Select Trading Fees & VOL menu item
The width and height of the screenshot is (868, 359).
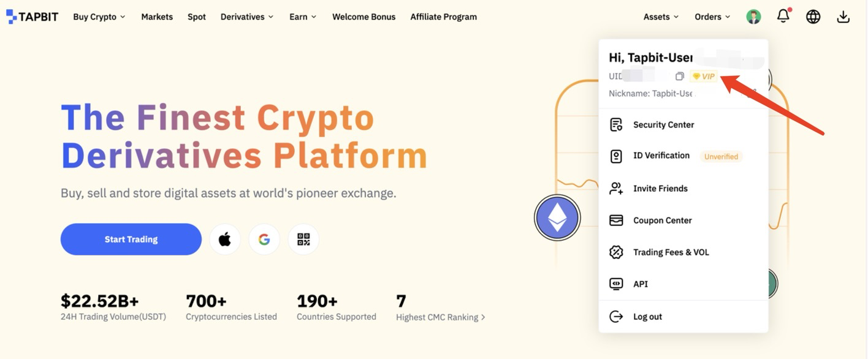coord(671,252)
